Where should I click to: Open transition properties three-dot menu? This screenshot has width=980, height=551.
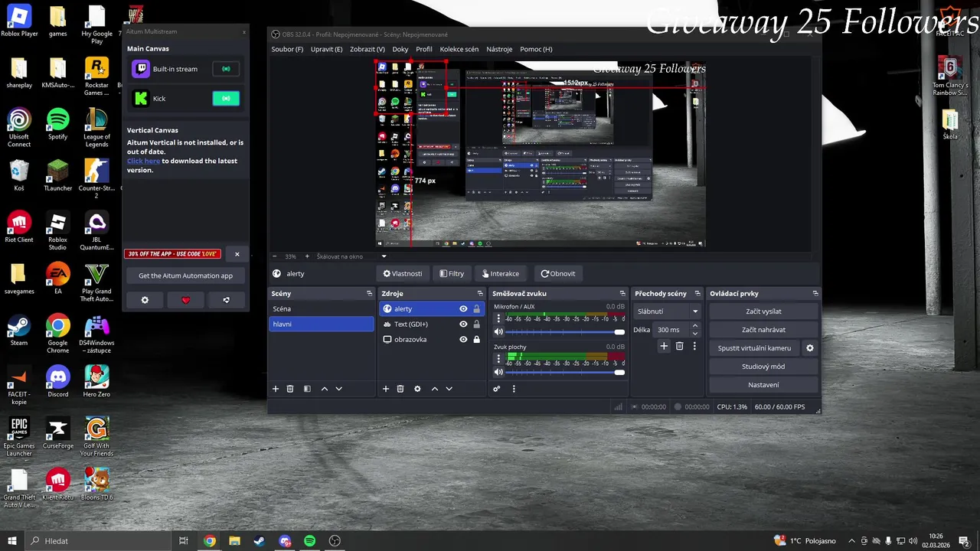point(694,346)
